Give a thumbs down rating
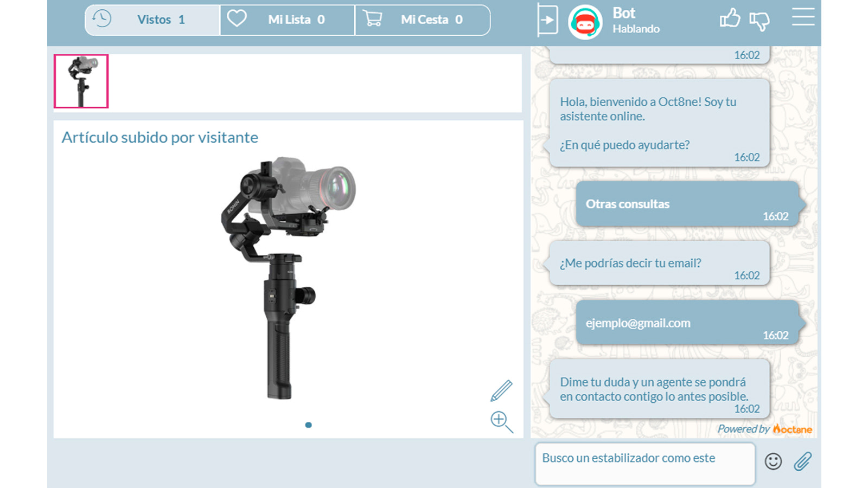The width and height of the screenshot is (868, 488). point(759,21)
